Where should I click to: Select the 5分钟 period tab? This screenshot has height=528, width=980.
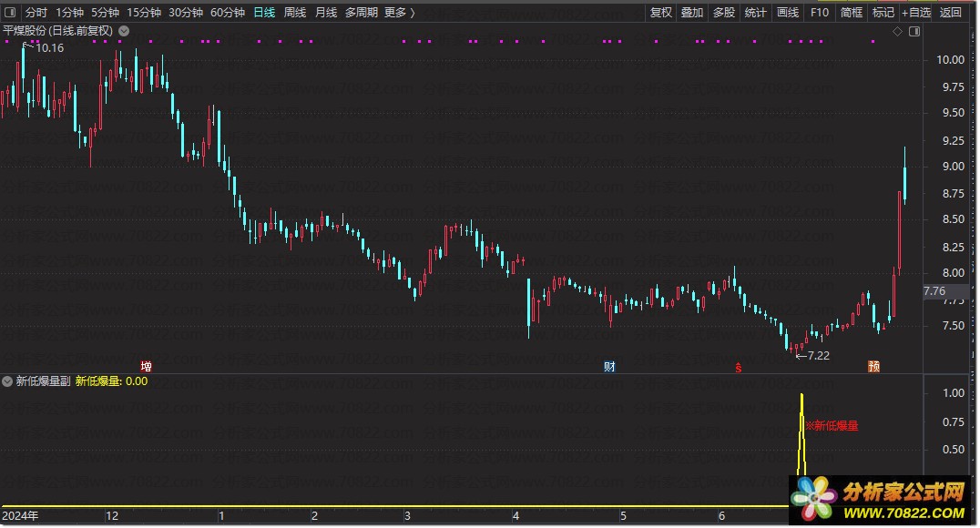(x=105, y=13)
